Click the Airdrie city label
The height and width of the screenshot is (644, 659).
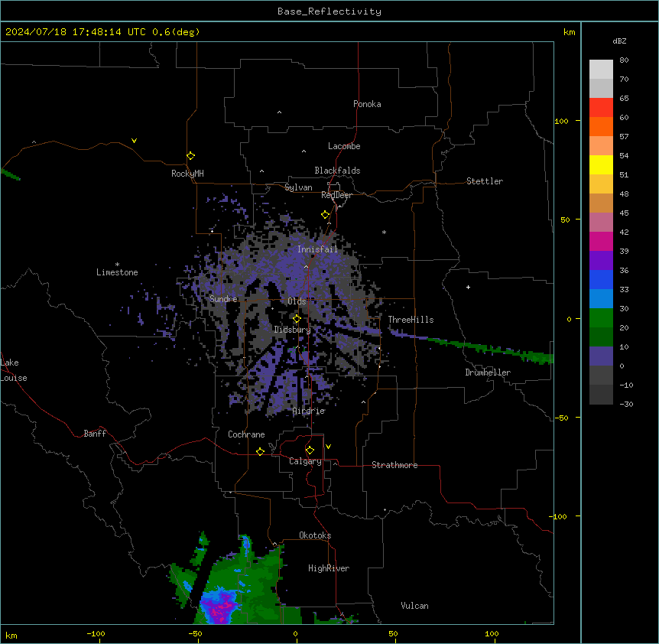point(309,411)
